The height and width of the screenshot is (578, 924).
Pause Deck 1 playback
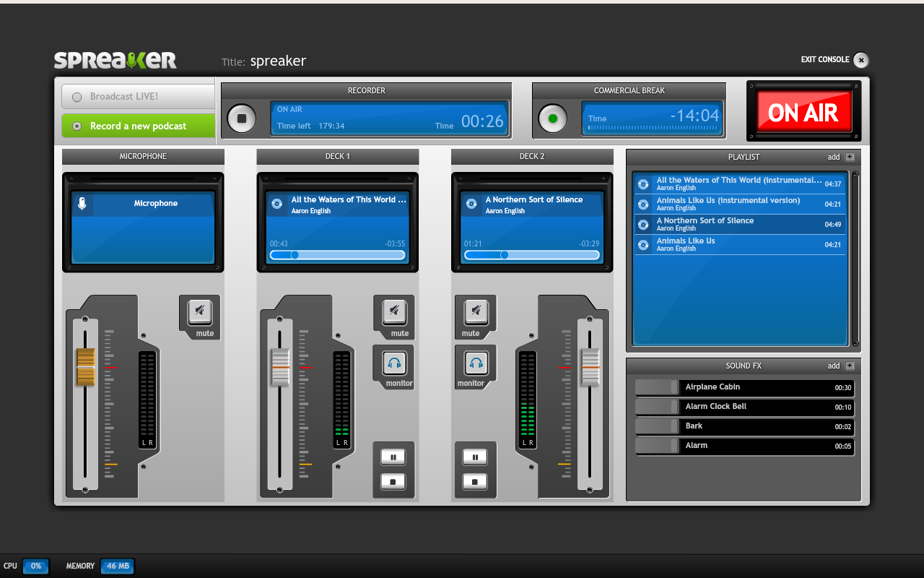(x=393, y=457)
